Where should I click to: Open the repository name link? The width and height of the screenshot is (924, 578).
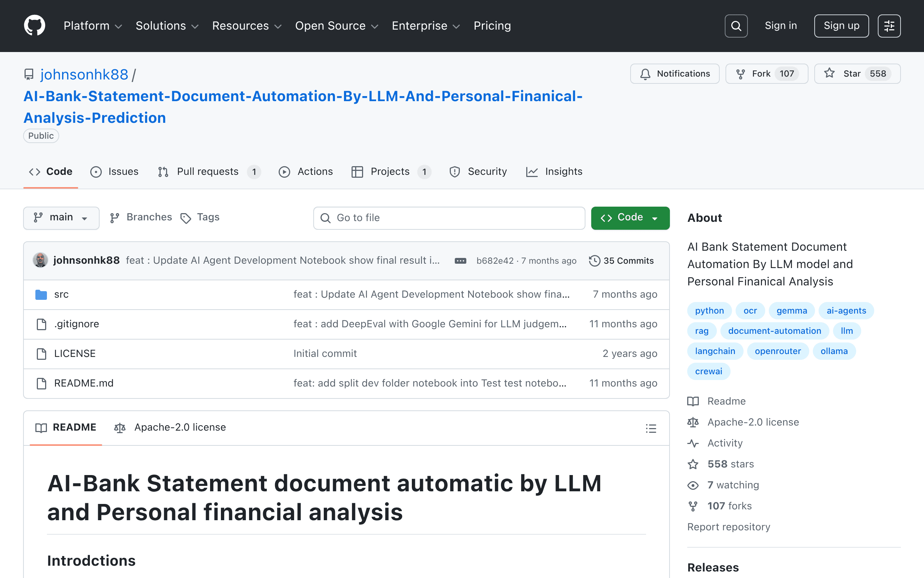303,107
